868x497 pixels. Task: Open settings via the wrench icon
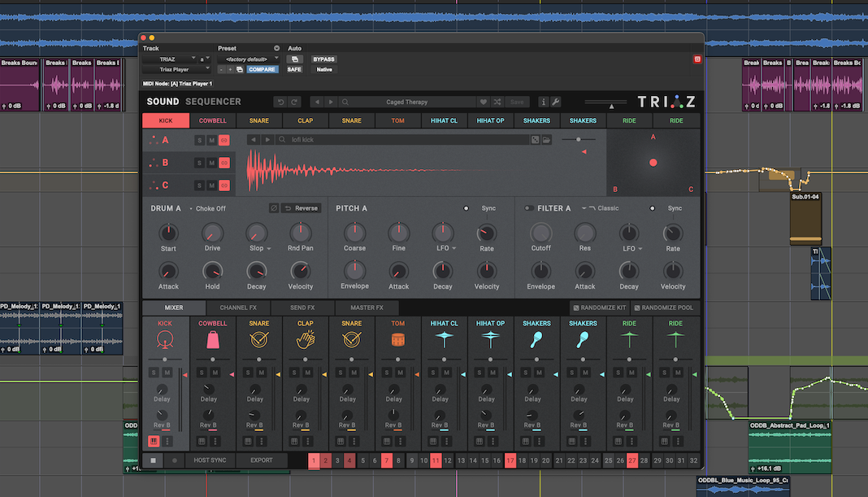point(556,102)
